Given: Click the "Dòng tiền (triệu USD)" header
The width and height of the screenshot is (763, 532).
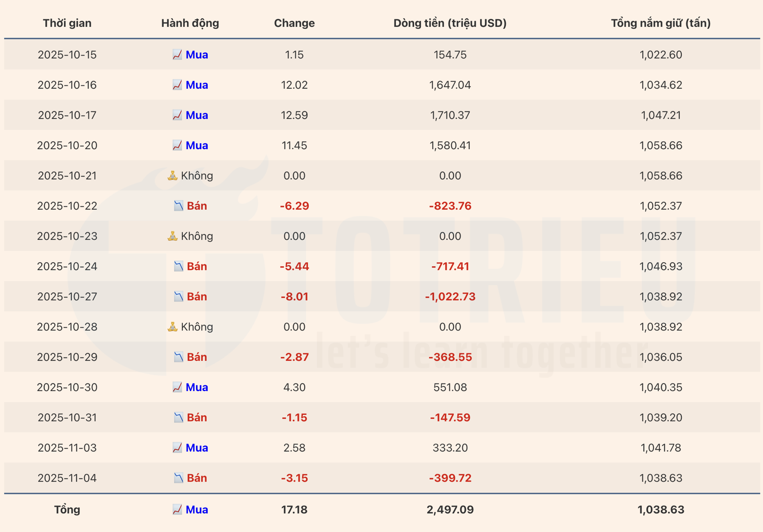Looking at the screenshot, I should coord(450,23).
